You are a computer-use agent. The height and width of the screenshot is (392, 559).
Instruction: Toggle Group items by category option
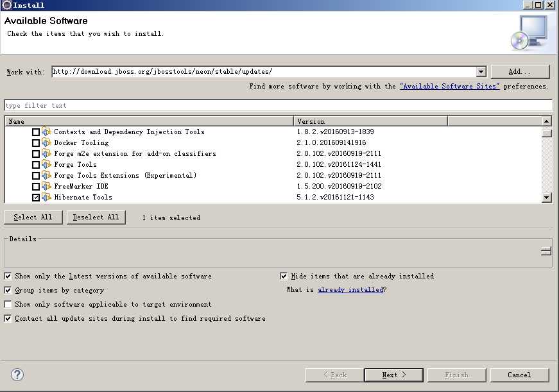8,290
